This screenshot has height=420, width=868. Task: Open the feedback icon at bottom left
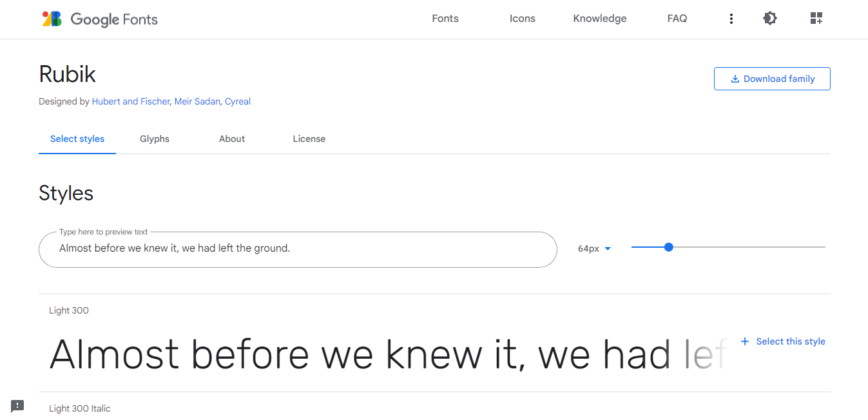click(x=17, y=406)
